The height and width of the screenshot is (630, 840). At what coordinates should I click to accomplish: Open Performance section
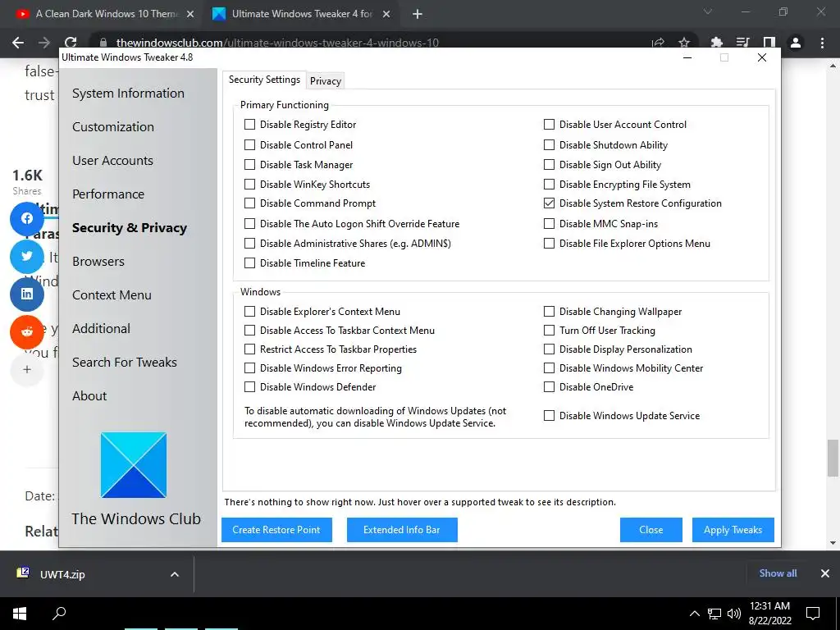click(108, 194)
